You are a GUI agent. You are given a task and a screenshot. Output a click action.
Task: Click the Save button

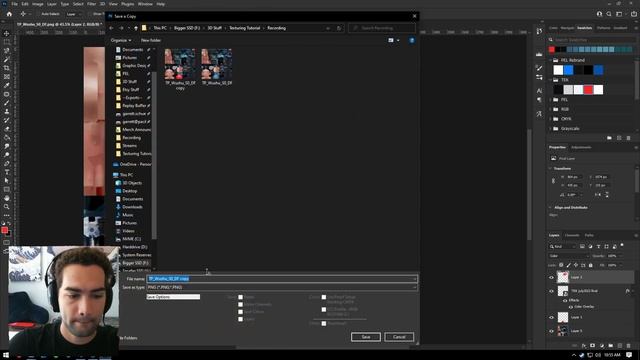(366, 337)
